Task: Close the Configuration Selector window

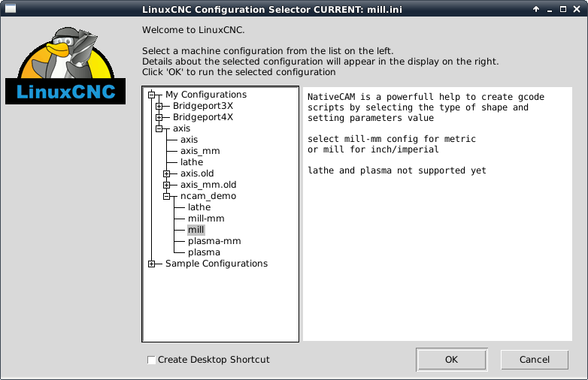Action: click(x=577, y=9)
